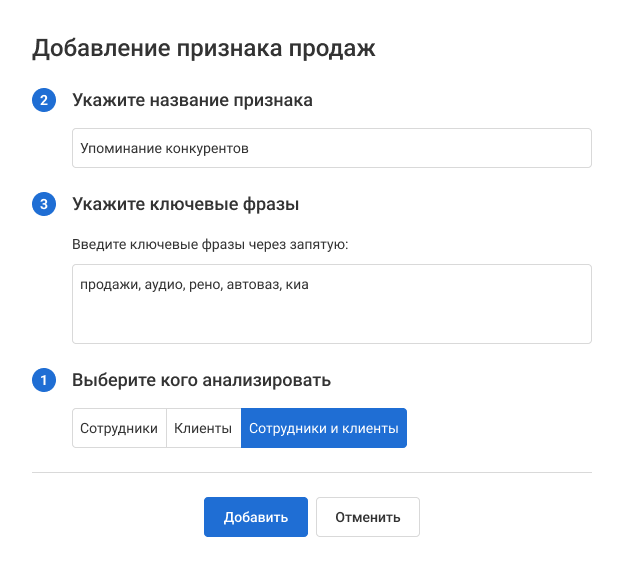624x569 pixels.
Task: Click the word конкурентов in the name field
Action: 207,148
